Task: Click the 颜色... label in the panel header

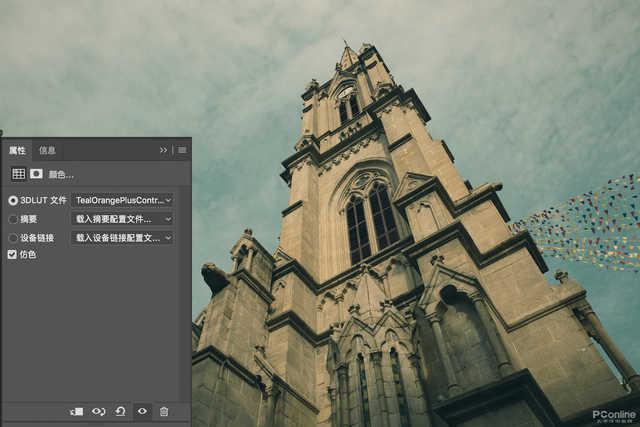Action: point(61,174)
